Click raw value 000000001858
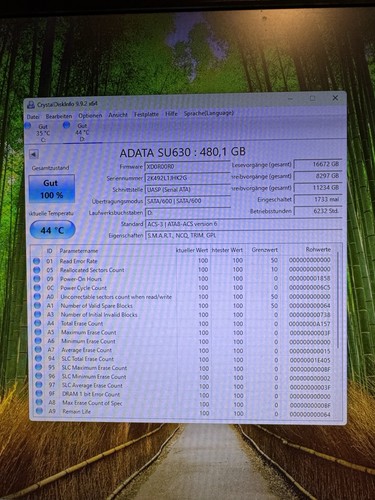 [310, 278]
